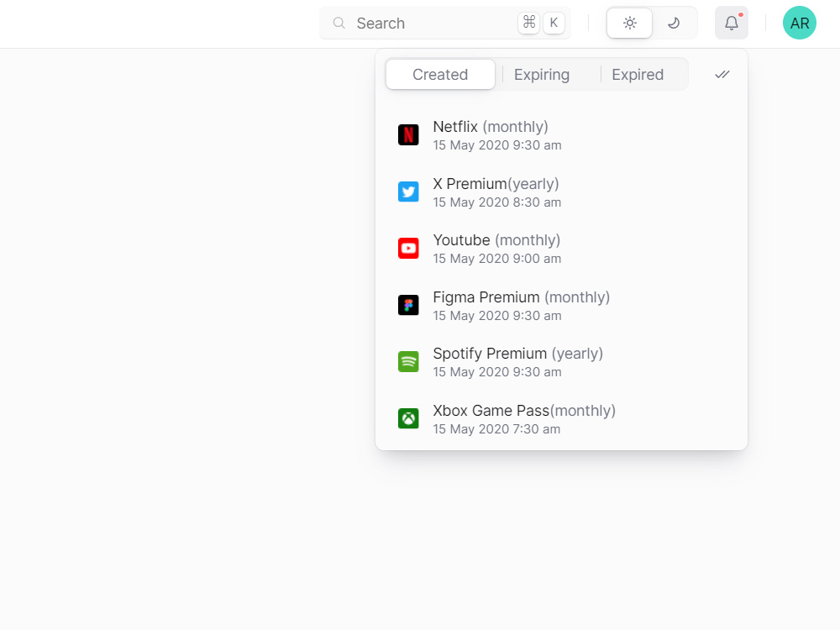
Task: Click the Figma Premium logo icon
Action: point(408,306)
